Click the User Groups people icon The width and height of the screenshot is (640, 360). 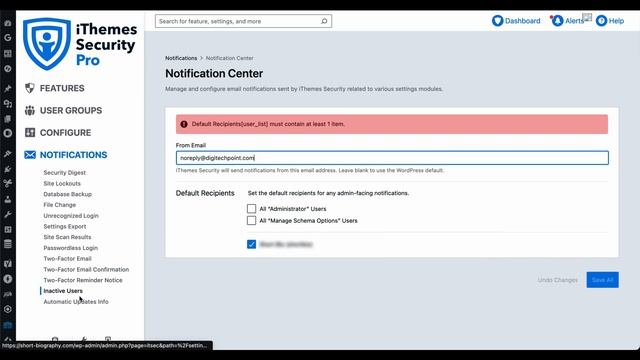tap(30, 110)
